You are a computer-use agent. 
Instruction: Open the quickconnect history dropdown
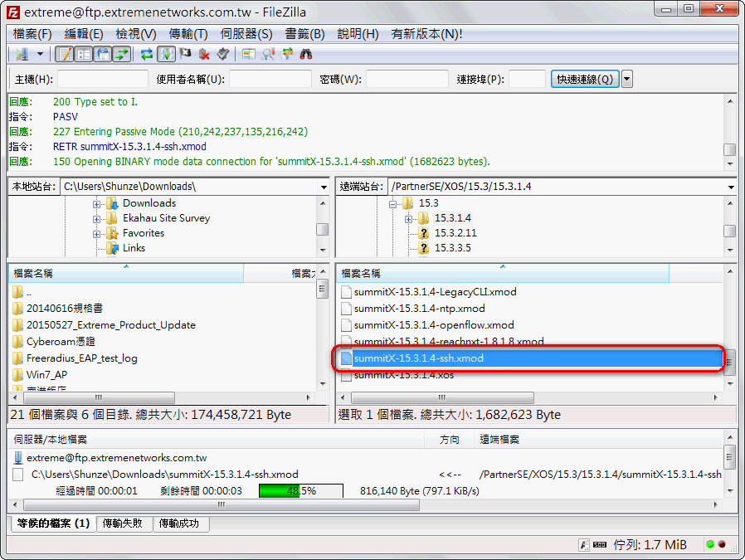point(627,80)
